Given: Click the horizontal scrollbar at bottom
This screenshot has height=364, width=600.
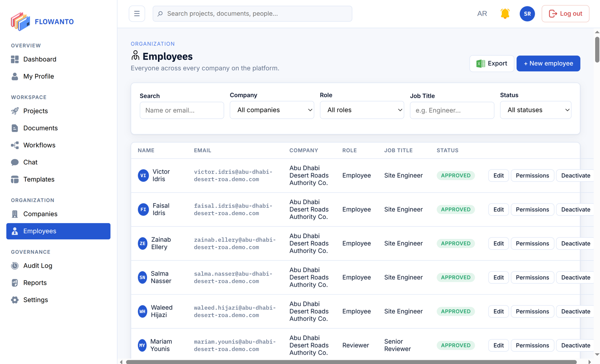Looking at the screenshot, I should pos(351,362).
